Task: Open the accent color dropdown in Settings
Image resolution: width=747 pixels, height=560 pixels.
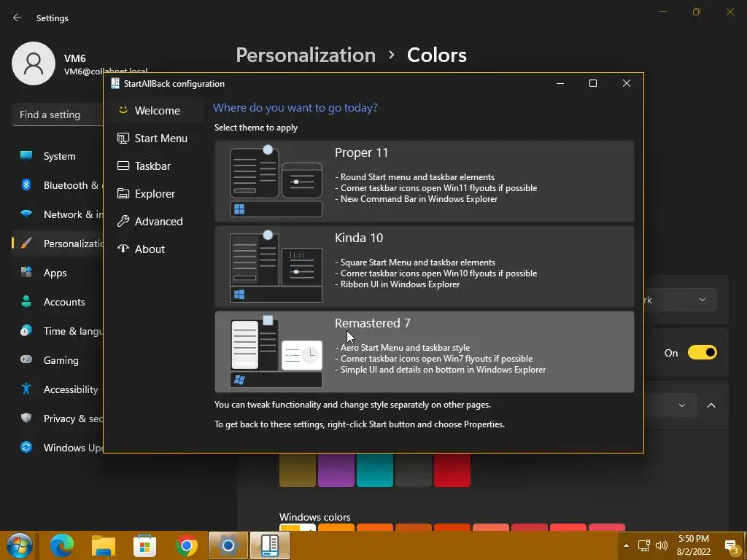Action: (x=671, y=405)
